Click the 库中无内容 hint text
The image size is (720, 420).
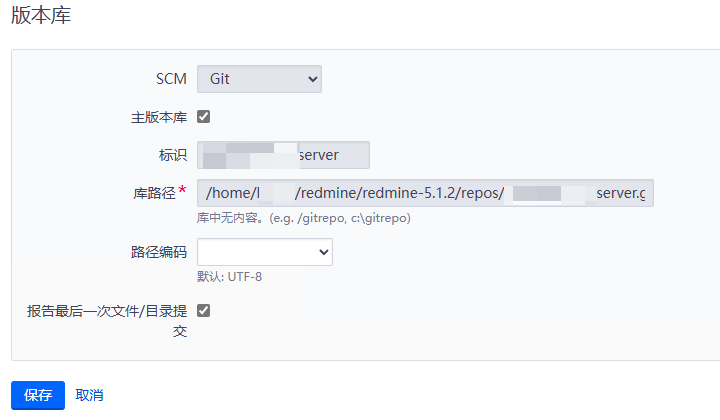(x=304, y=217)
